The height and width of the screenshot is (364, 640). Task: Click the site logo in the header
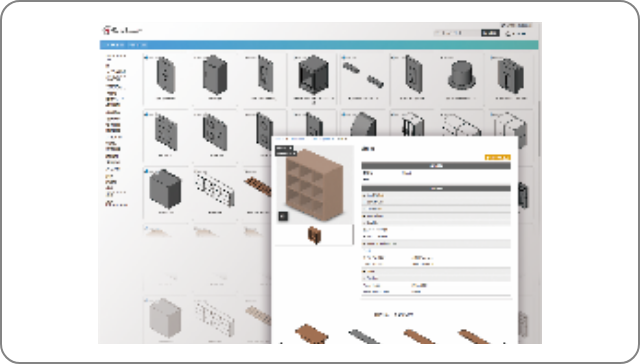pyautogui.click(x=122, y=30)
